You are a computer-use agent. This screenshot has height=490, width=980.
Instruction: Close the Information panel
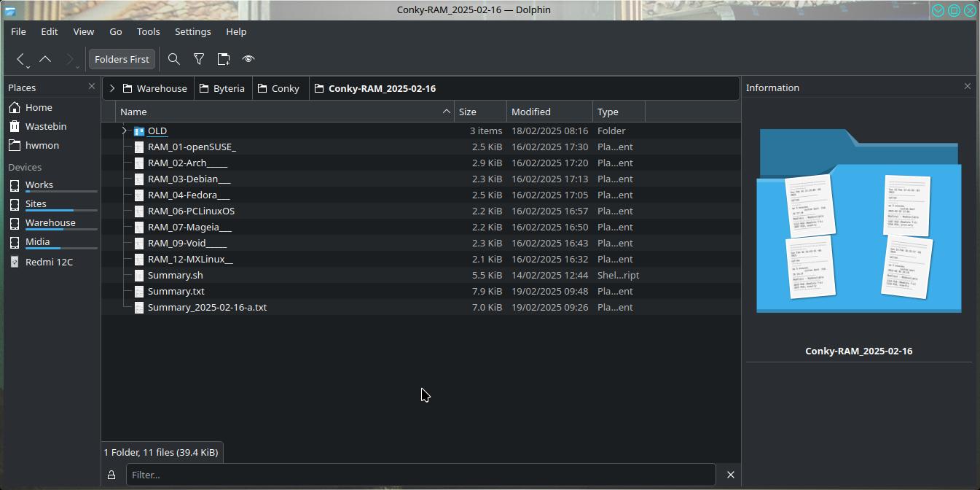pos(967,87)
